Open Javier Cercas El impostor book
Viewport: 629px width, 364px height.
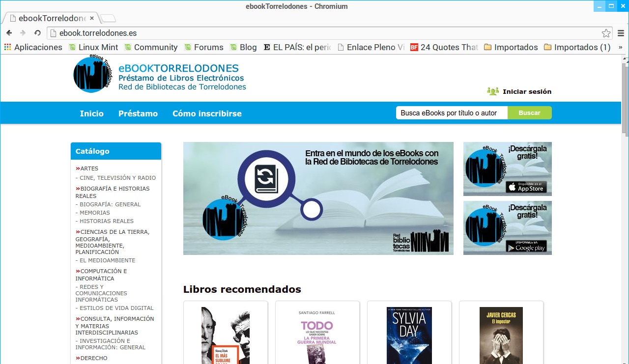tap(501, 336)
